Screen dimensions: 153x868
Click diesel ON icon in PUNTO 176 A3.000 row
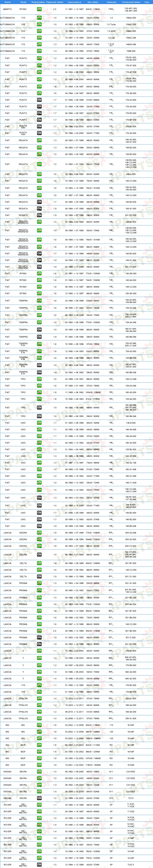click(40, 100)
